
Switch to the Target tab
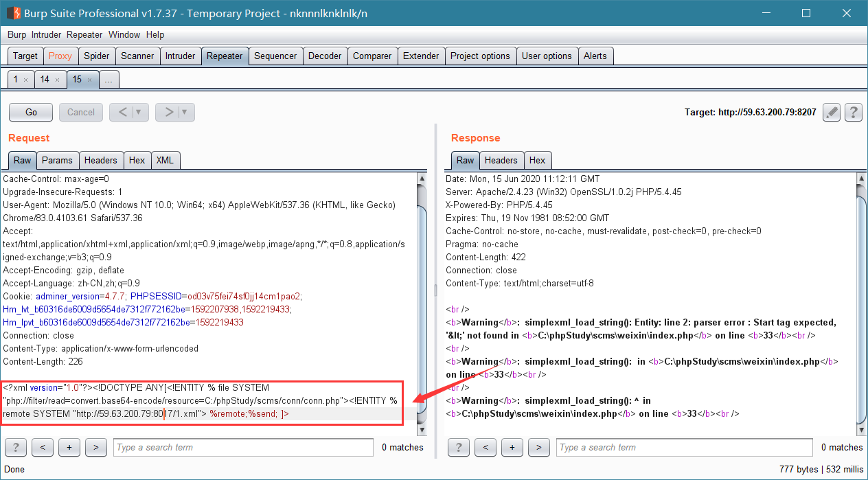[x=25, y=56]
